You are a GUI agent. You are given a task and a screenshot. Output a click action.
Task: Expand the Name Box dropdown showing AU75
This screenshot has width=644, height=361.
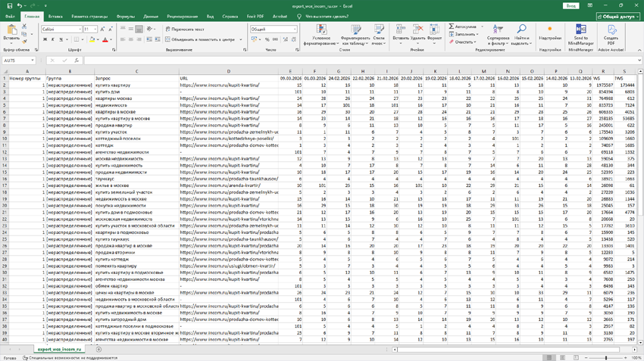point(32,61)
